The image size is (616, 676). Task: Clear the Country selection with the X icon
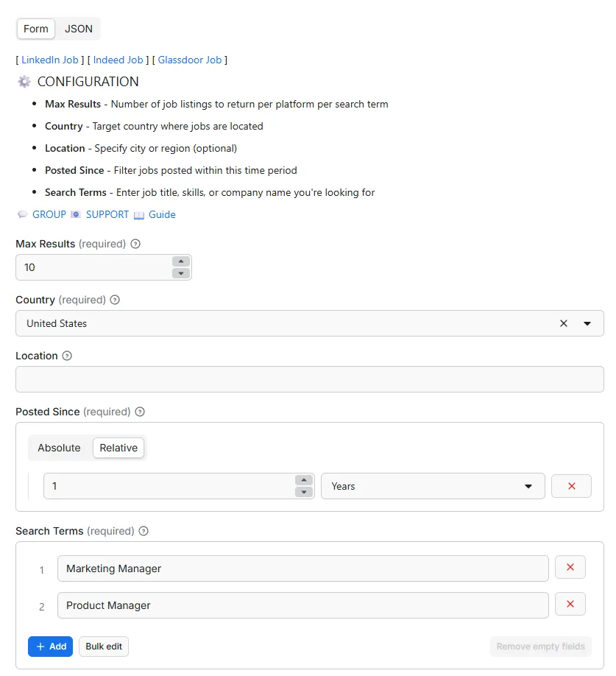pyautogui.click(x=563, y=323)
